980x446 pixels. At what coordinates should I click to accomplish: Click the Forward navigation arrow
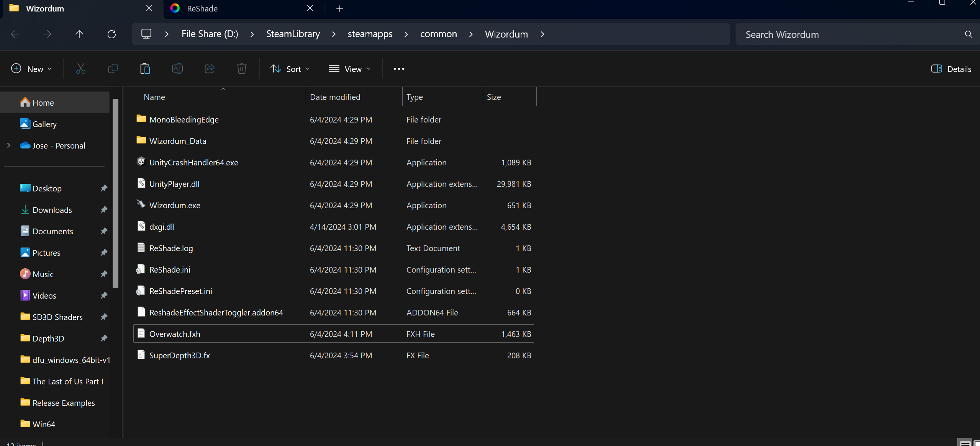click(47, 34)
